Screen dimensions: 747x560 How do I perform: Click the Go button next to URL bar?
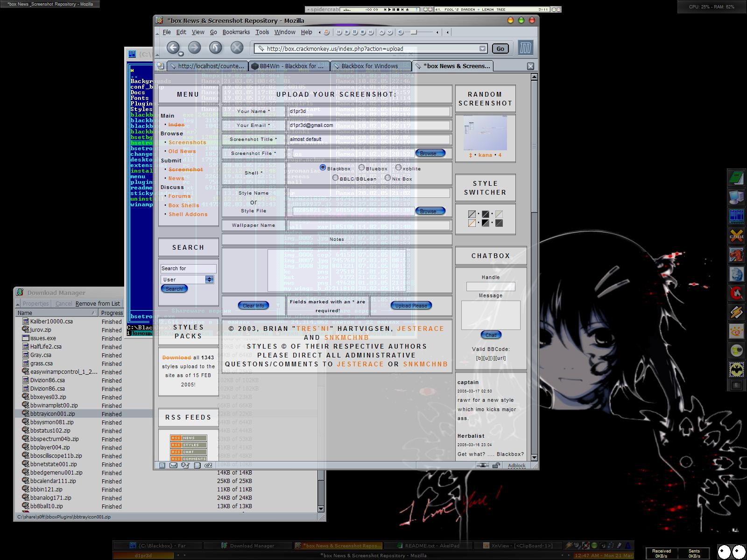pos(500,49)
